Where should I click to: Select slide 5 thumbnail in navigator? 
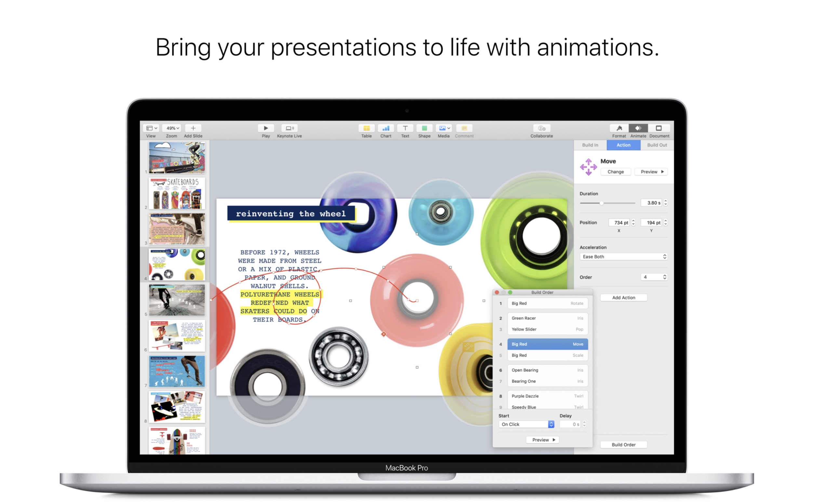pyautogui.click(x=177, y=300)
